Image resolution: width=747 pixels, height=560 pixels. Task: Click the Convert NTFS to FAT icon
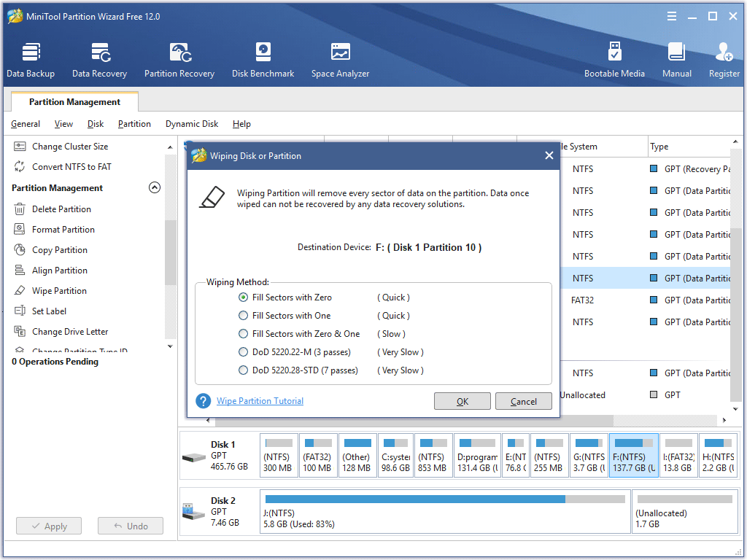(20, 167)
